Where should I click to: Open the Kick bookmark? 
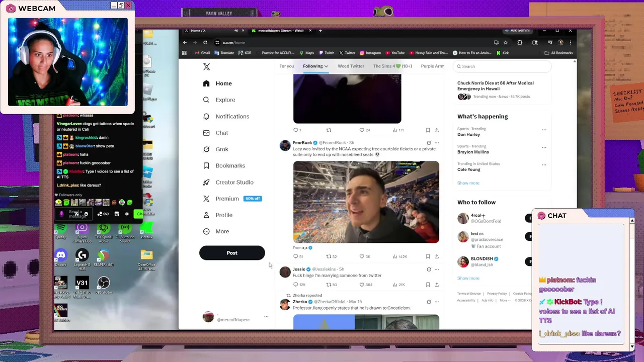pyautogui.click(x=503, y=53)
